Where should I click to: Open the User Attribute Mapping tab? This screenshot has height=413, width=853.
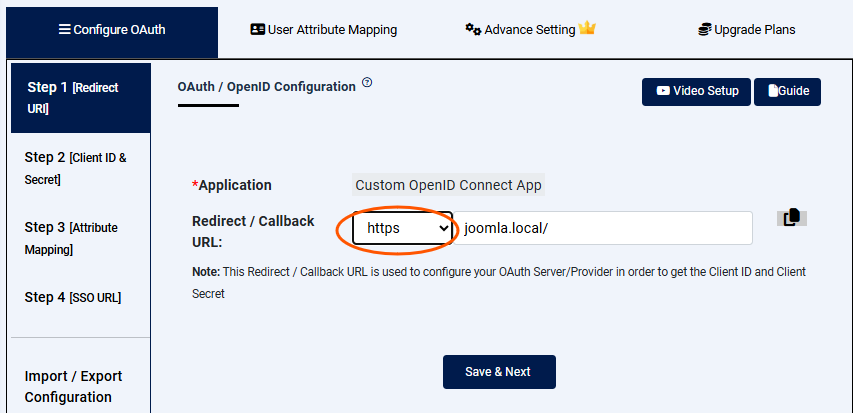point(323,30)
